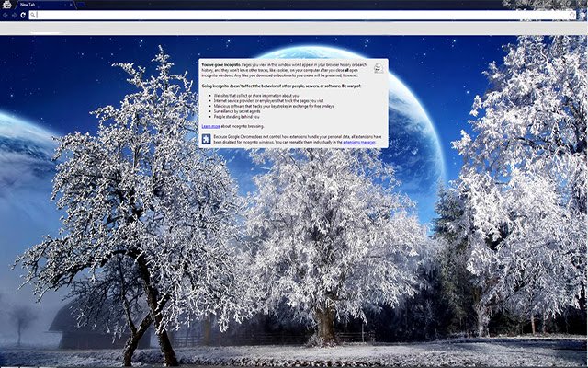Close the New Tab tab
This screenshot has width=588, height=368.
71,5
